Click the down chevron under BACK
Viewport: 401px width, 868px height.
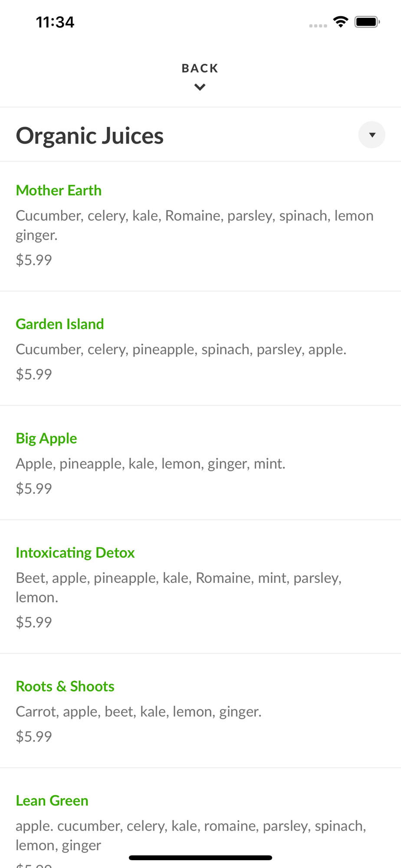pos(200,87)
